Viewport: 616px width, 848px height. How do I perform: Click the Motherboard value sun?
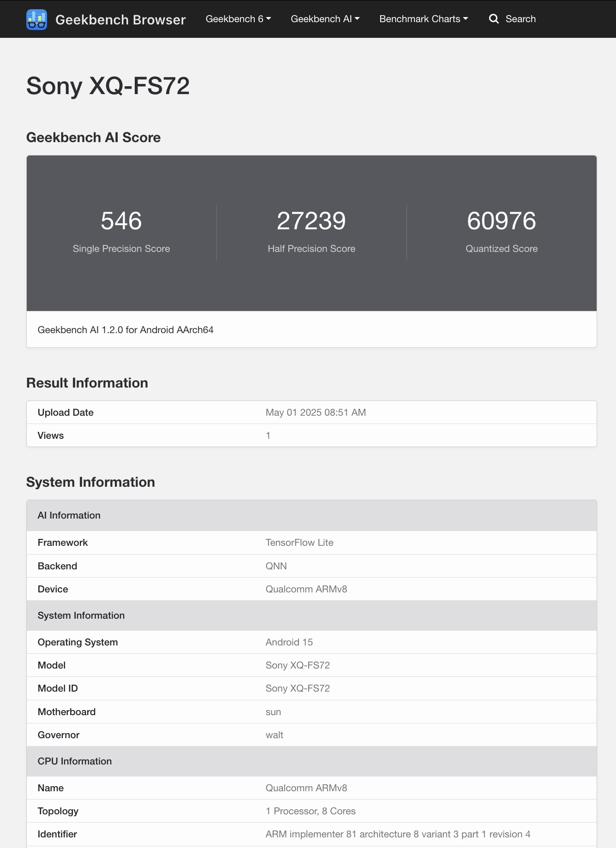click(273, 712)
